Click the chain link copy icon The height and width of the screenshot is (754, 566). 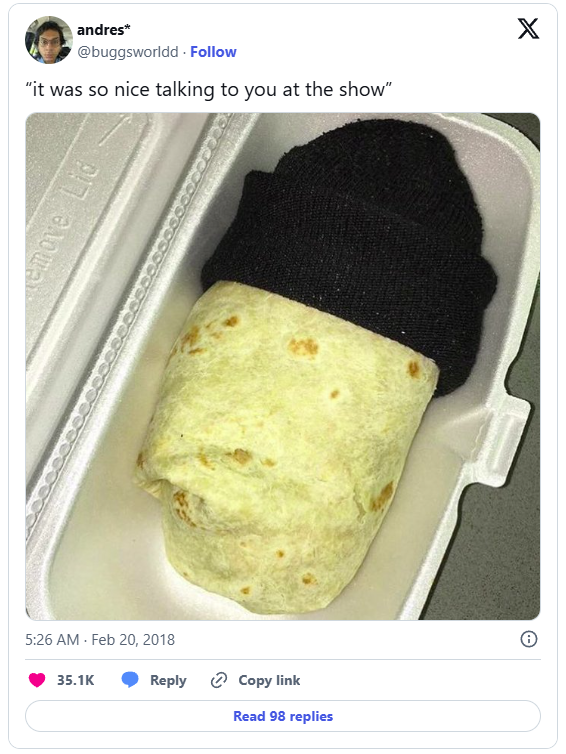pos(219,680)
